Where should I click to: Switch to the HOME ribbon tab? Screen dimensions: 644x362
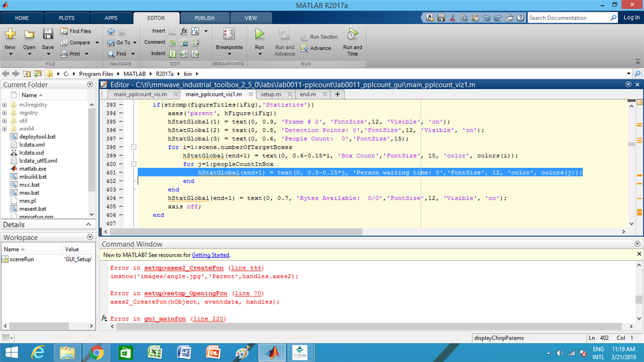pos(22,18)
